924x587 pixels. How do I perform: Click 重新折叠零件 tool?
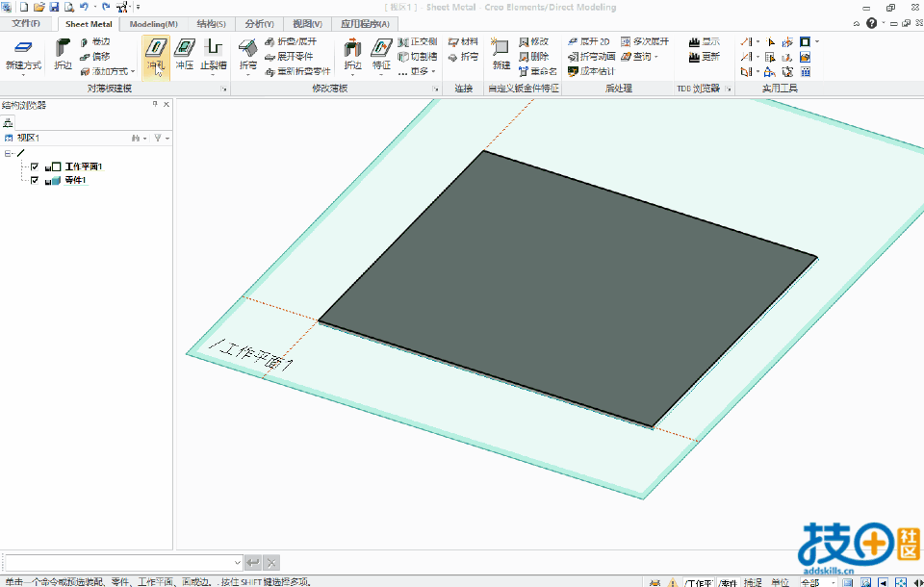pyautogui.click(x=297, y=71)
